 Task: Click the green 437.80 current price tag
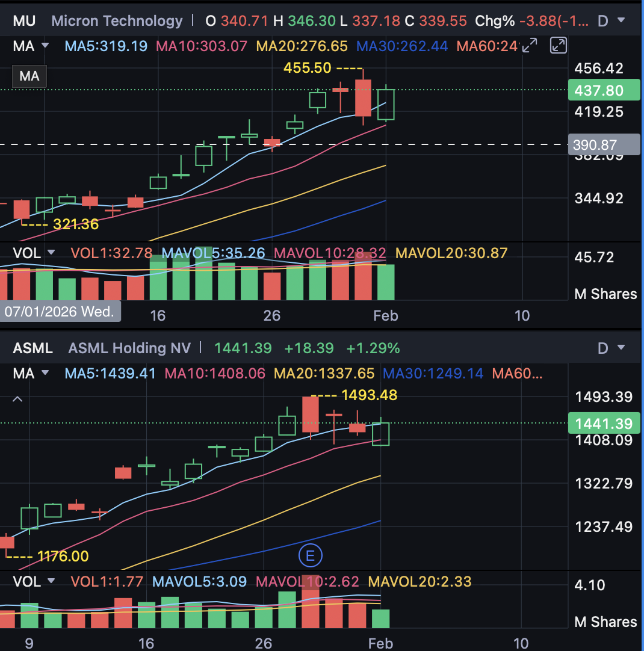coord(604,90)
